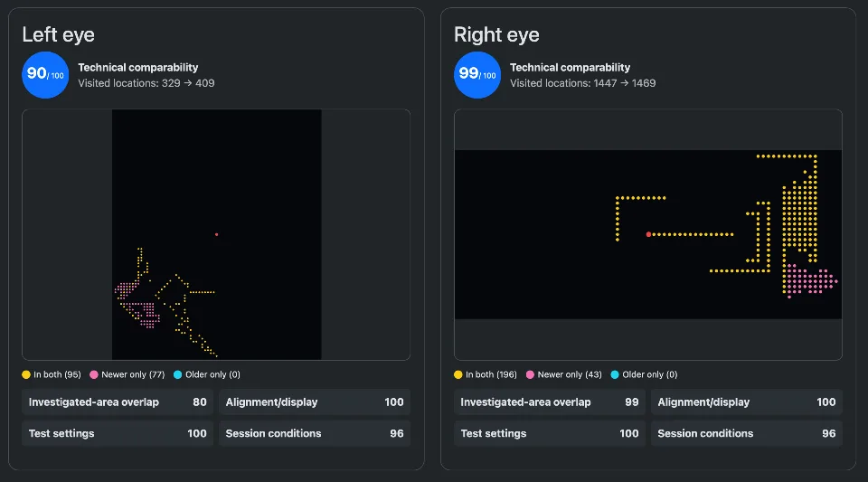Click the Right eye 99/100 score badge
The height and width of the screenshot is (482, 868).
[x=477, y=75]
